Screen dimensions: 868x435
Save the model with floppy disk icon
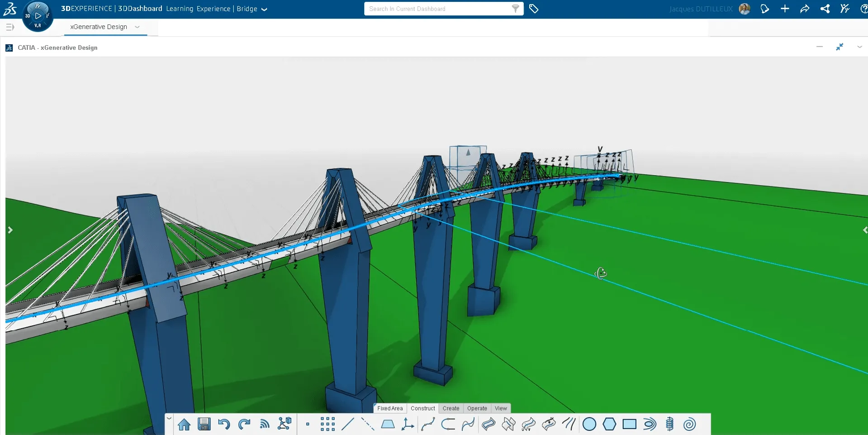point(204,425)
